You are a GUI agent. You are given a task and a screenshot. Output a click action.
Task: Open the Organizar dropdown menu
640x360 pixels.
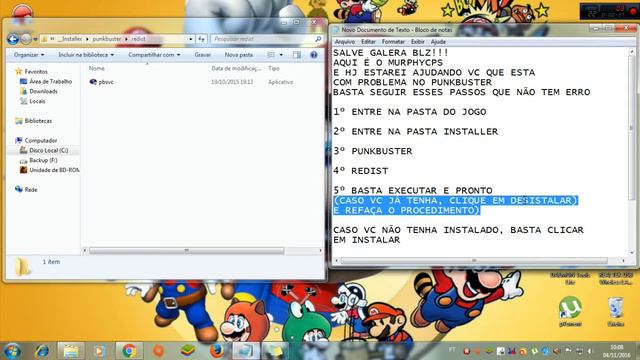coord(29,55)
